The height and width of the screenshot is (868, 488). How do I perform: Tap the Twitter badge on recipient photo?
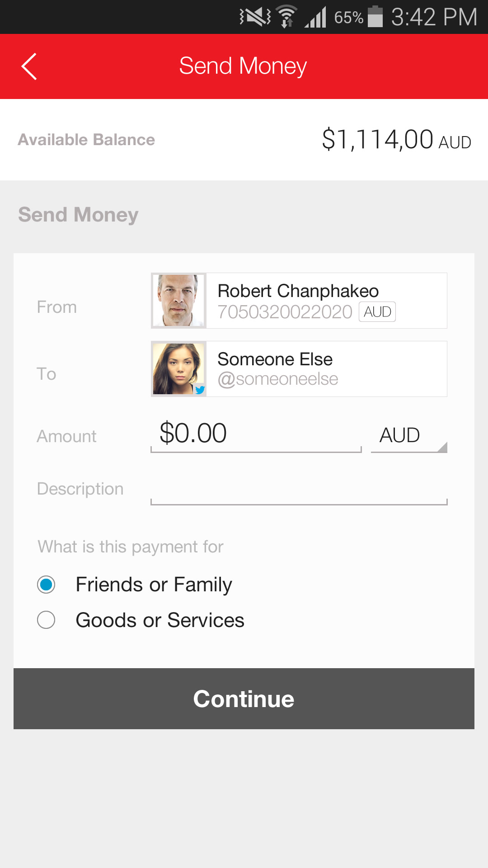199,389
